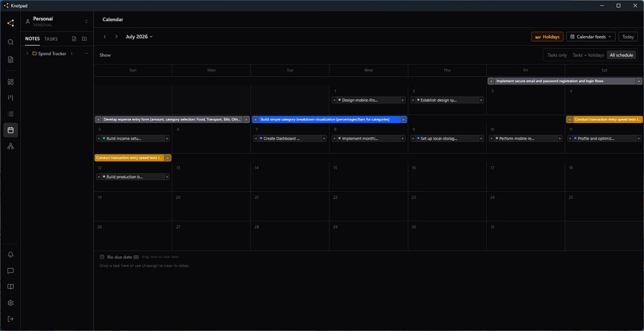Select the July 31 day cell
This screenshot has width=644, height=331.
tap(525, 236)
